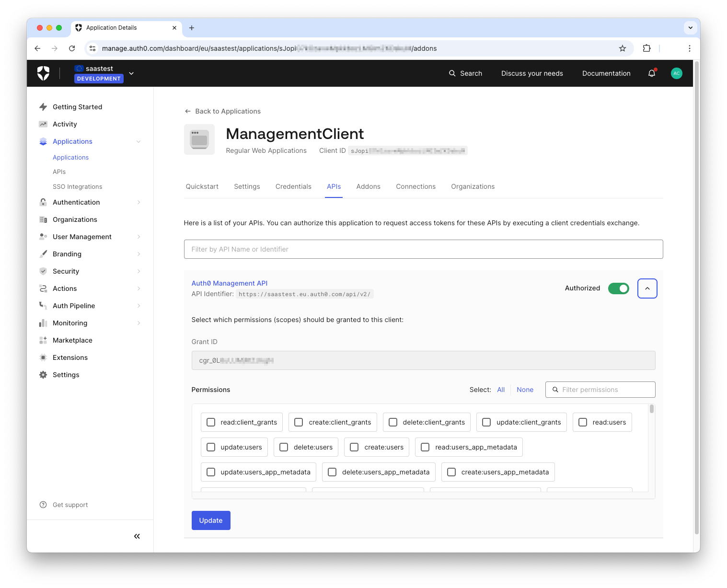The height and width of the screenshot is (588, 727).
Task: Open tenant Settings gear in sidebar
Action: [x=43, y=375]
